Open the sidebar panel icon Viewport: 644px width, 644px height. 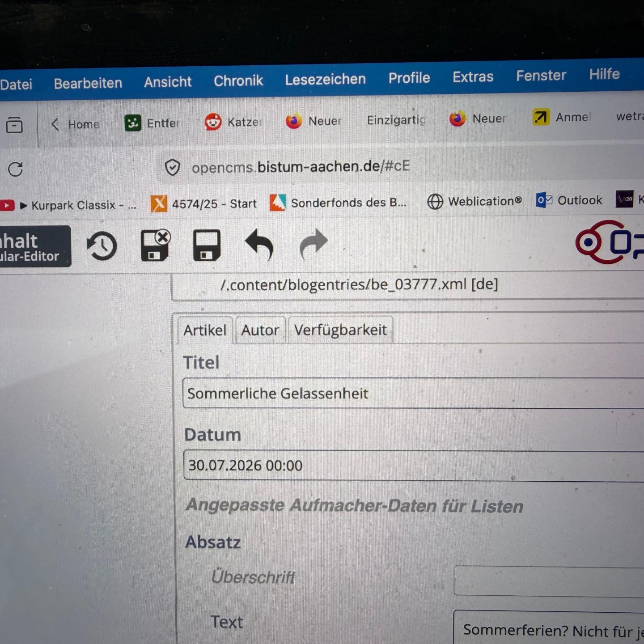(x=14, y=124)
